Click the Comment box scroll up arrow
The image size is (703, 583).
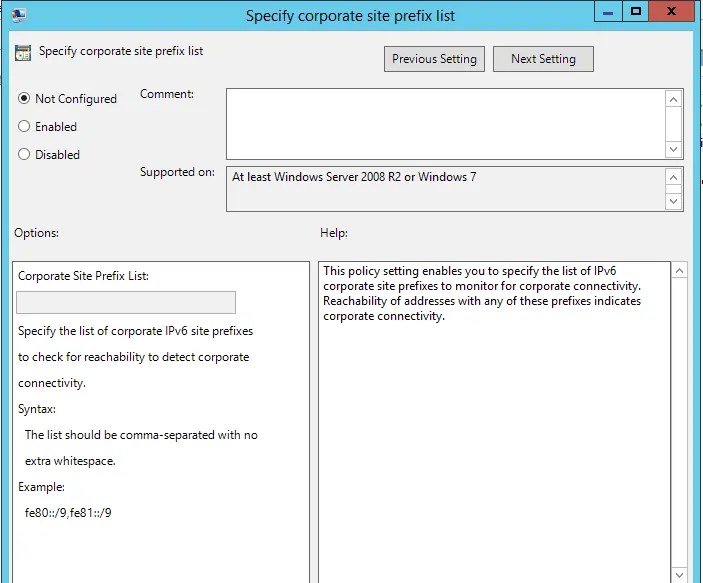pos(673,99)
